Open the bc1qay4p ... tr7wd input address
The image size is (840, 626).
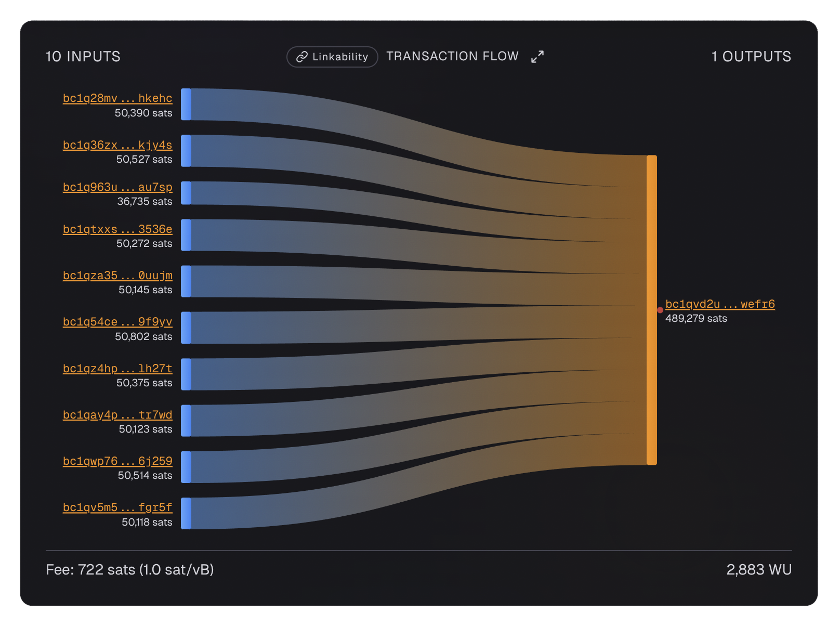[117, 415]
